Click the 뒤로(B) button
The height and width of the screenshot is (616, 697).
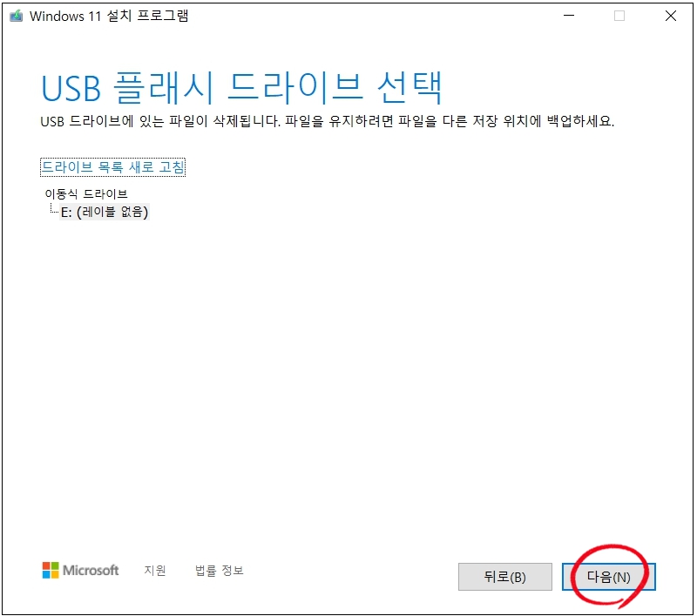tap(505, 577)
